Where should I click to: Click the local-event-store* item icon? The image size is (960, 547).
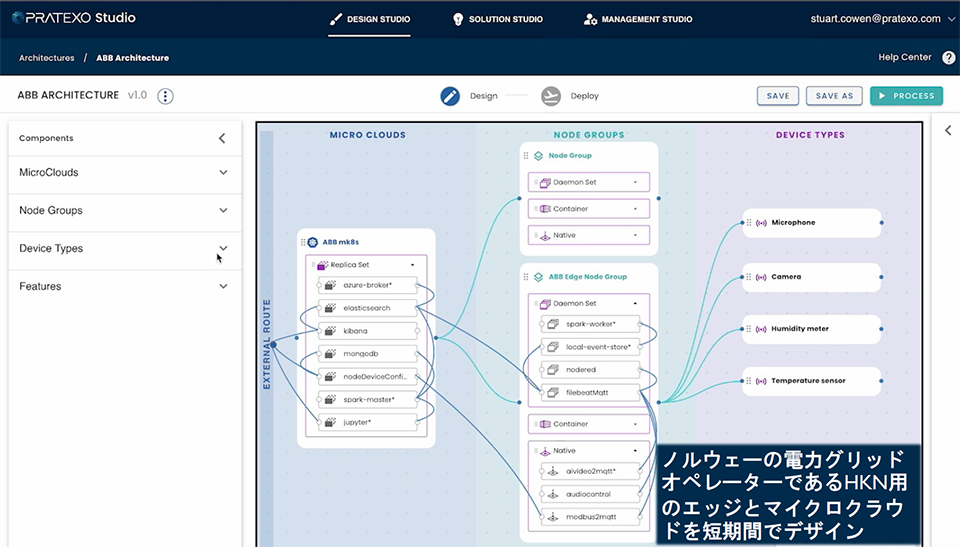(x=553, y=347)
